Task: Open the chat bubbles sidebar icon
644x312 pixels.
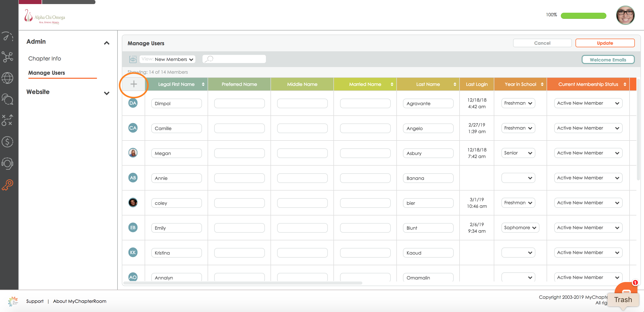Action: click(x=8, y=99)
